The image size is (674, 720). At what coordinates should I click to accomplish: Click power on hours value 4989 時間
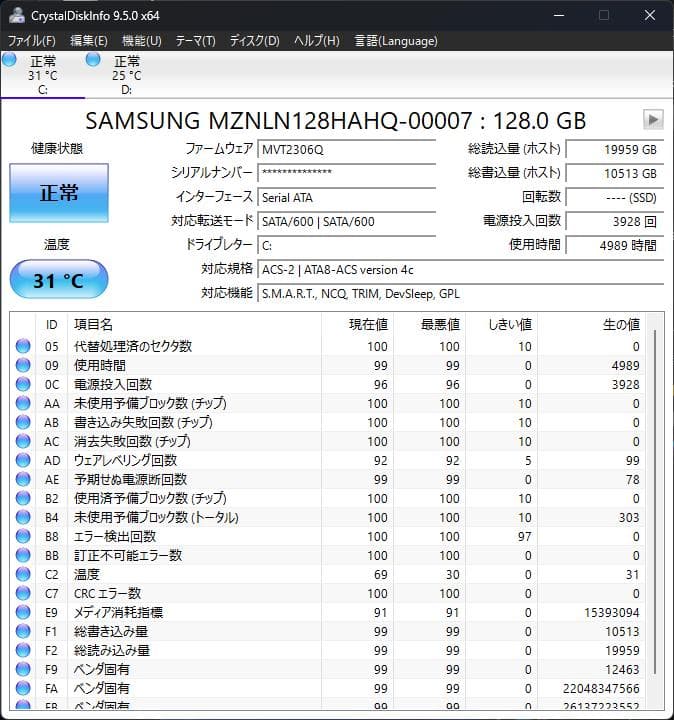click(x=615, y=246)
